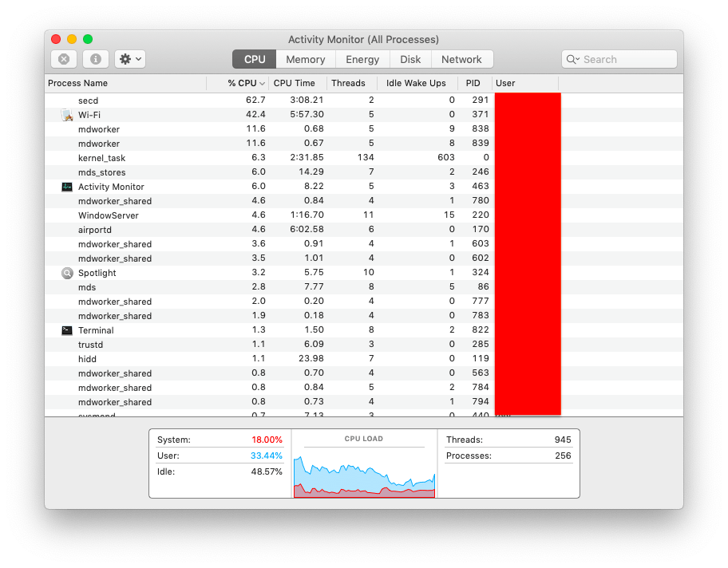Click the yellow minimize window button
The height and width of the screenshot is (568, 728).
point(72,39)
